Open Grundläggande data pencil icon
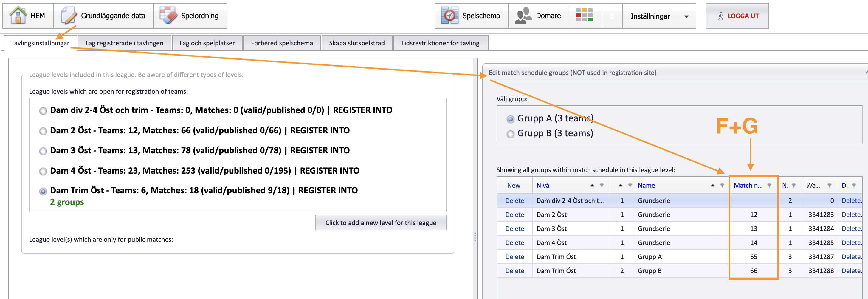 coord(69,16)
